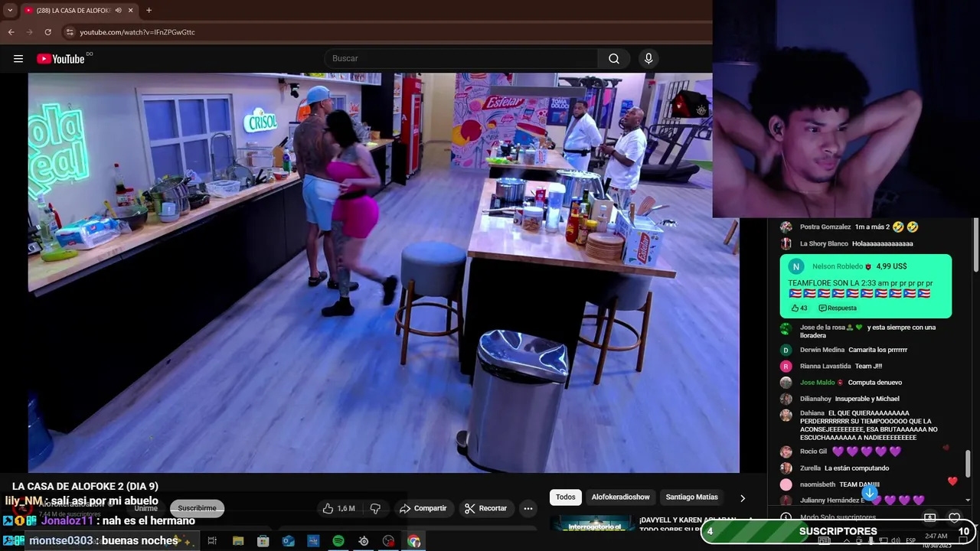Viewport: 980px width, 551px height.
Task: Select the youtube.com URL in address bar
Action: tap(137, 32)
